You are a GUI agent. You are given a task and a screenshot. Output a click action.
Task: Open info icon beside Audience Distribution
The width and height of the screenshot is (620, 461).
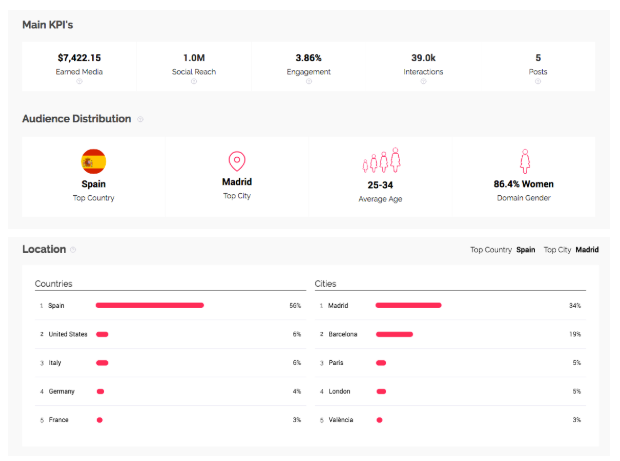[140, 119]
